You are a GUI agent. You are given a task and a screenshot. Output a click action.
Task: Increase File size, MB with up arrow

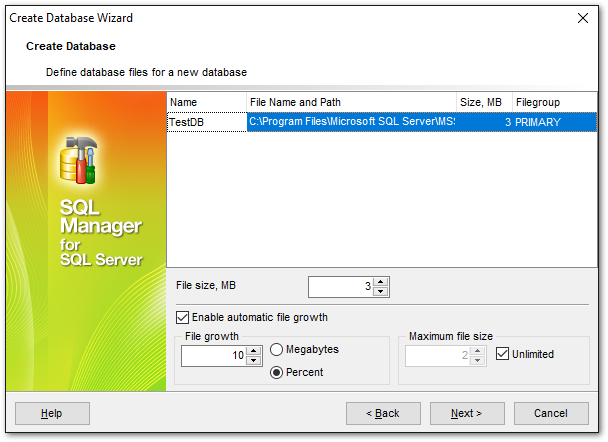tap(381, 282)
